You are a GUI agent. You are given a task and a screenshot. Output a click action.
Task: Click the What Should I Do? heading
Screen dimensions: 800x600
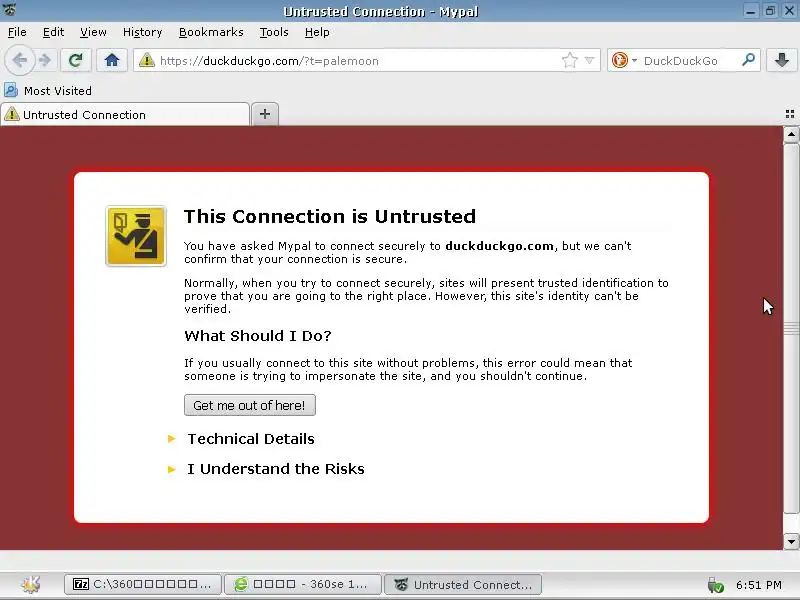pyautogui.click(x=258, y=336)
